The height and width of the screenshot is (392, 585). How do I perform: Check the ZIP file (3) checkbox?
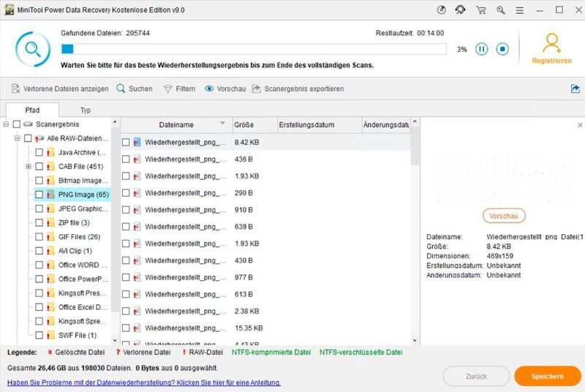(x=39, y=222)
